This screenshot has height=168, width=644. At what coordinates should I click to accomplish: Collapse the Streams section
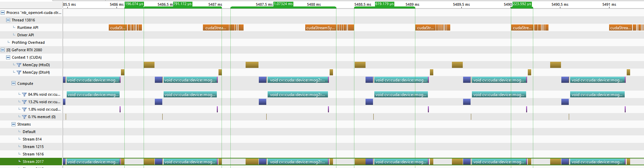point(14,124)
